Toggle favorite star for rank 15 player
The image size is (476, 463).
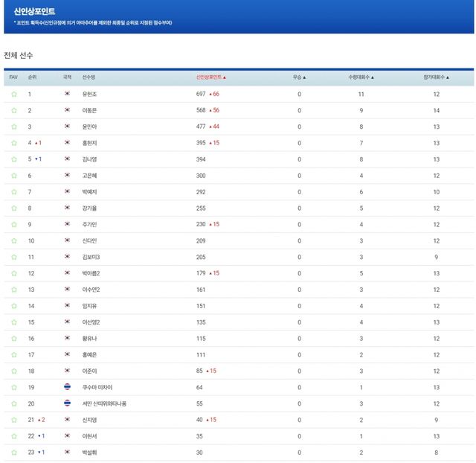click(13, 322)
